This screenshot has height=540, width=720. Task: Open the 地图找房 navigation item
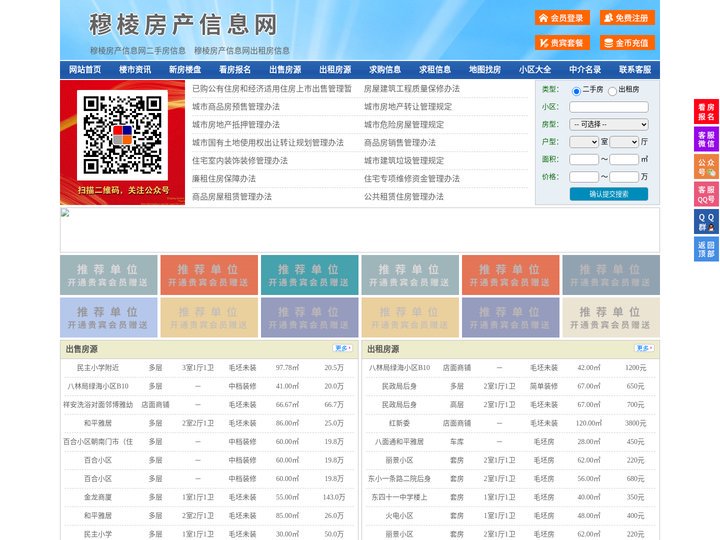click(x=485, y=70)
